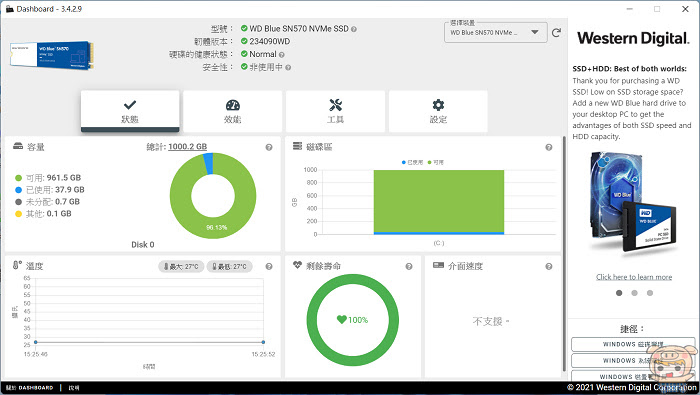Click the refresh icon beside device selector
The height and width of the screenshot is (395, 700).
coord(556,33)
